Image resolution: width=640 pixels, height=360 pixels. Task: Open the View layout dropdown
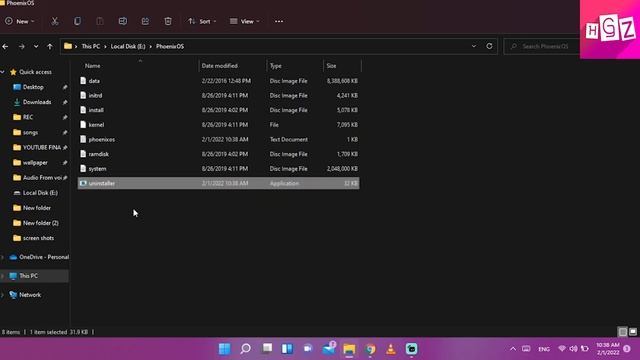coord(244,21)
